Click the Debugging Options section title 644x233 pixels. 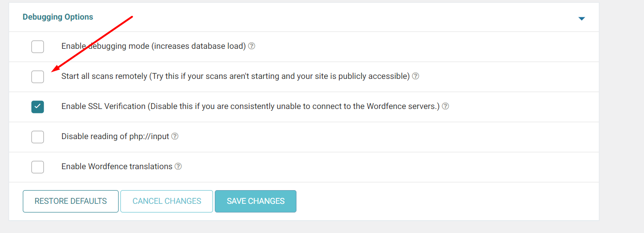pyautogui.click(x=58, y=17)
